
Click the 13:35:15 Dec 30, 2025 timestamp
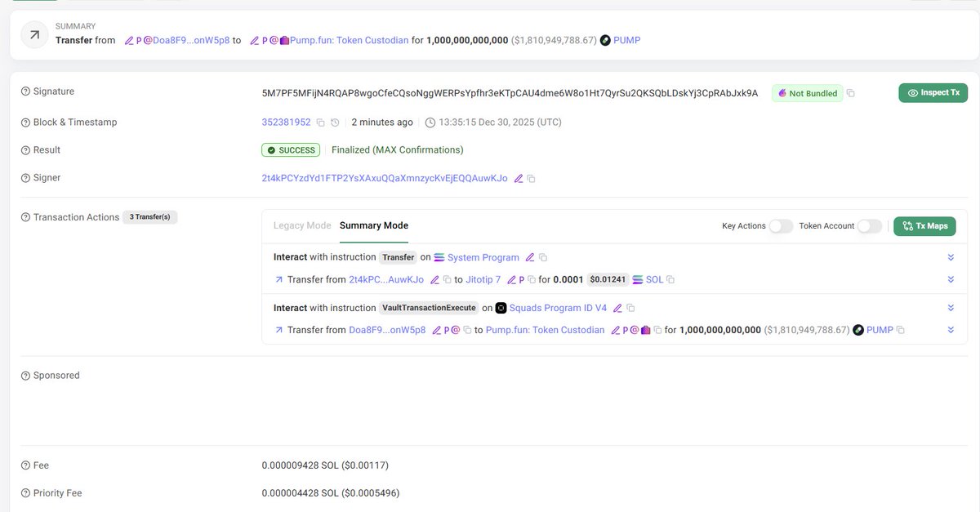pyautogui.click(x=500, y=122)
